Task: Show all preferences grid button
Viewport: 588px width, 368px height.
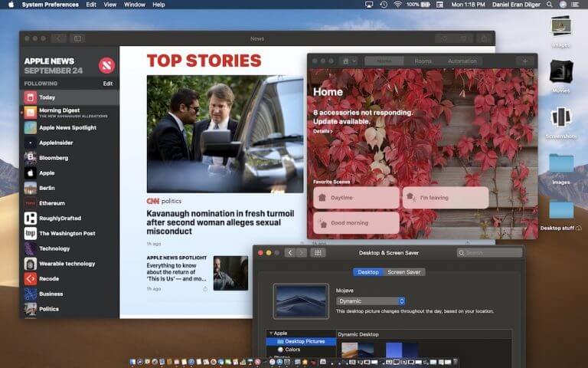Action: pos(318,253)
